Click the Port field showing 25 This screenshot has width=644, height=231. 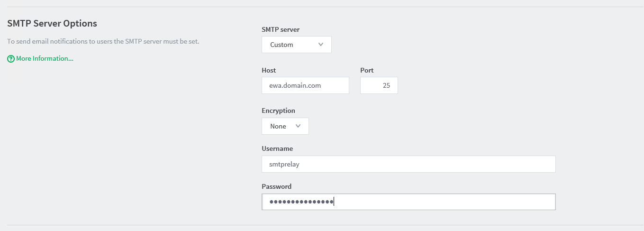click(379, 86)
